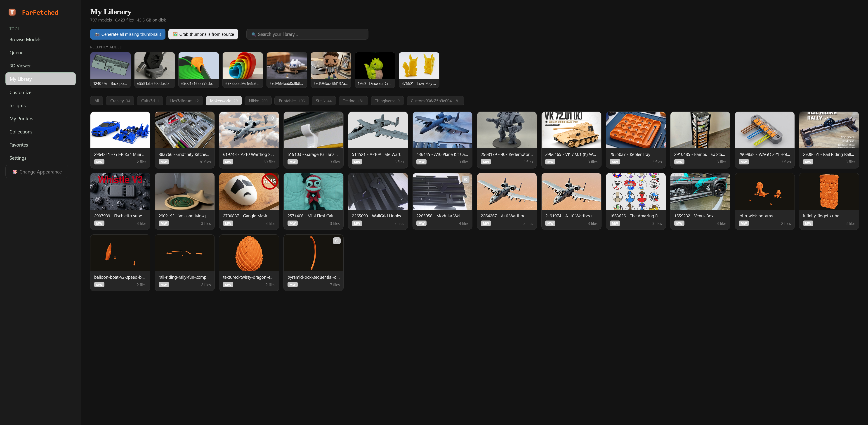Focus the Search your library field
868x425 pixels.
click(307, 34)
